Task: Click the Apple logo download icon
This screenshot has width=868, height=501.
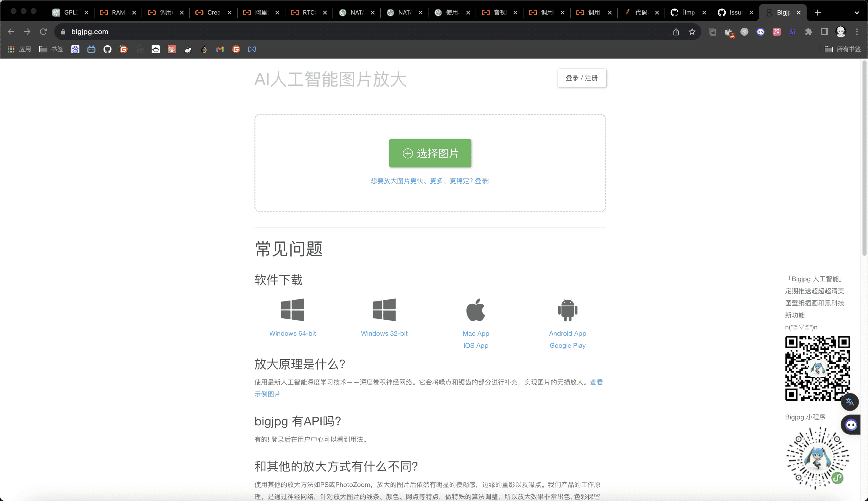Action: click(x=476, y=310)
